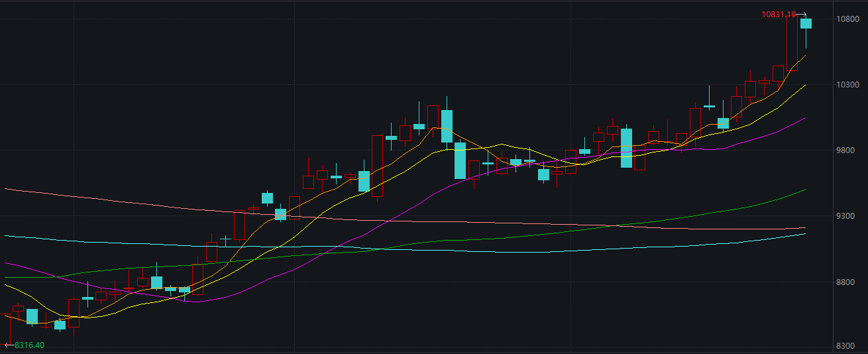Click the arrow next to the 8316.40 label

point(9,345)
